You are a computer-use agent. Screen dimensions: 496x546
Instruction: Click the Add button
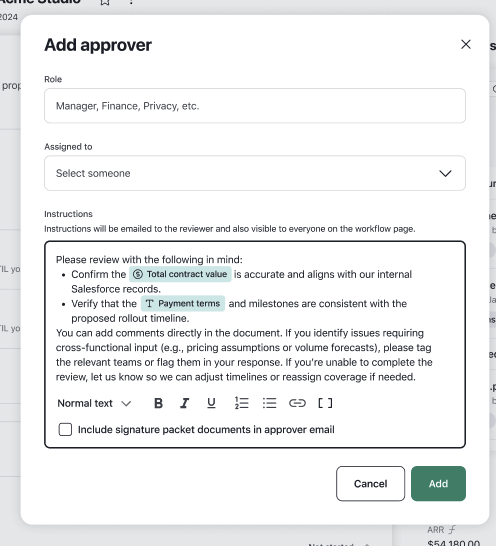tap(438, 484)
